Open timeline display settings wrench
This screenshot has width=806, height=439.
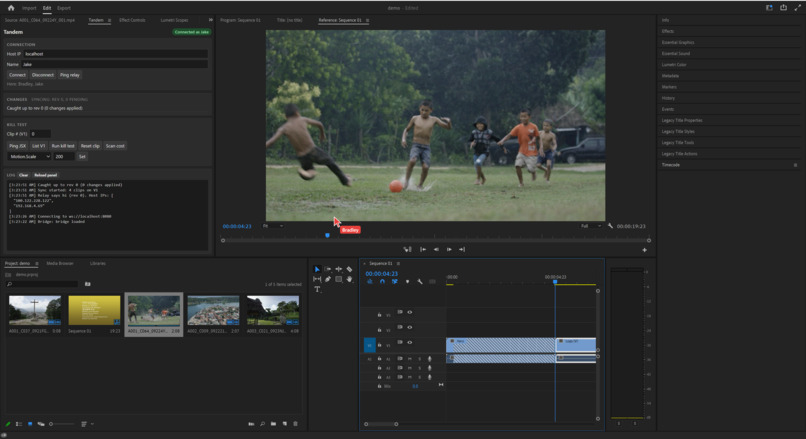click(x=420, y=282)
